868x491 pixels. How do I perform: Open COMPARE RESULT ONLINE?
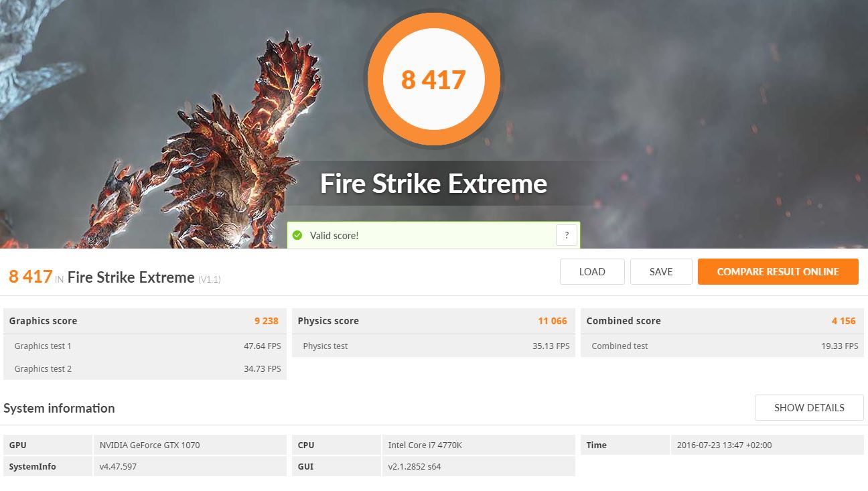point(778,271)
